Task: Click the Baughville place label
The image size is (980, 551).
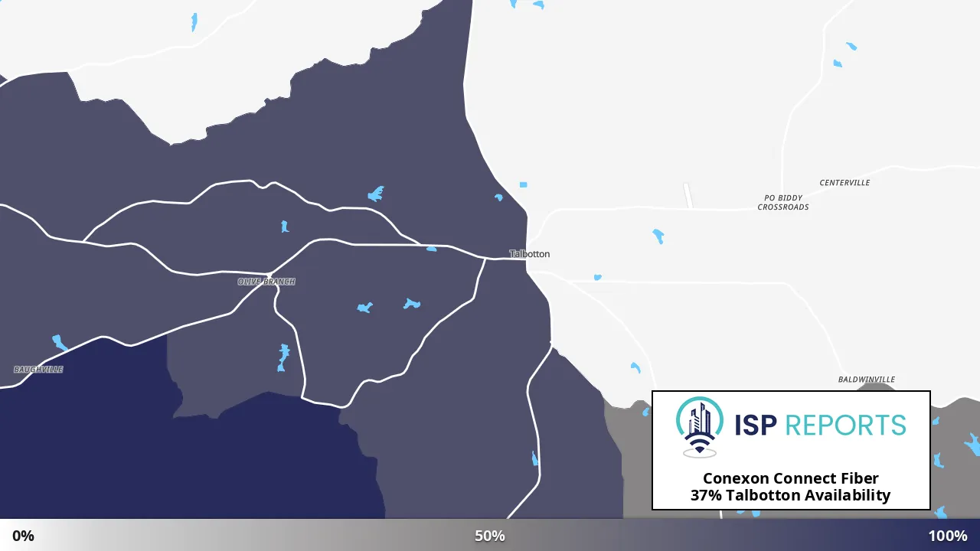Action: [38, 370]
